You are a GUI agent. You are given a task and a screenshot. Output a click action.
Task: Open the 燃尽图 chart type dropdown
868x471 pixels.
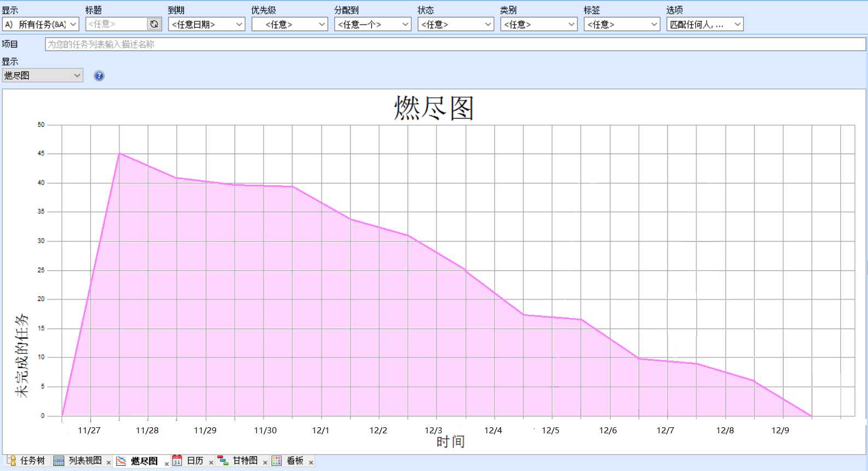(43, 76)
